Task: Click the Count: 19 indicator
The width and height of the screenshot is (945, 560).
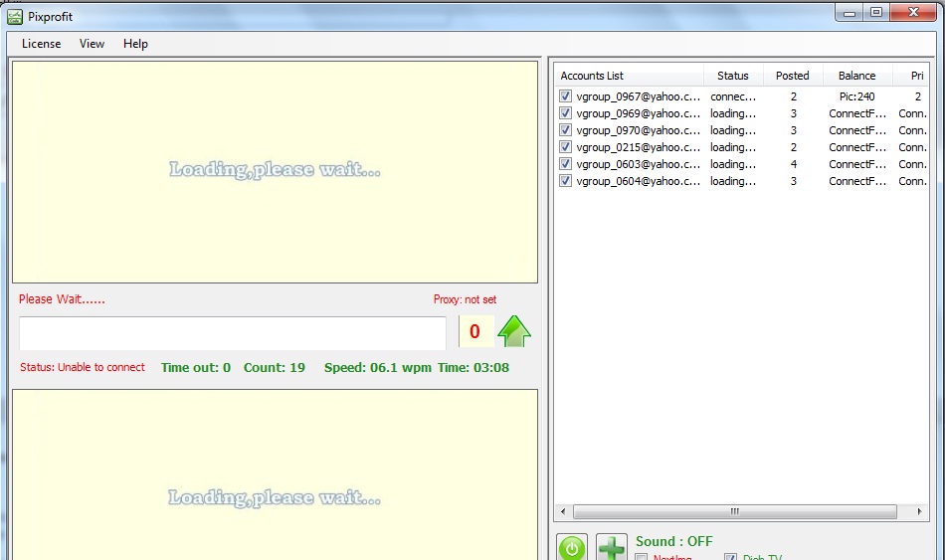Action: pos(275,368)
